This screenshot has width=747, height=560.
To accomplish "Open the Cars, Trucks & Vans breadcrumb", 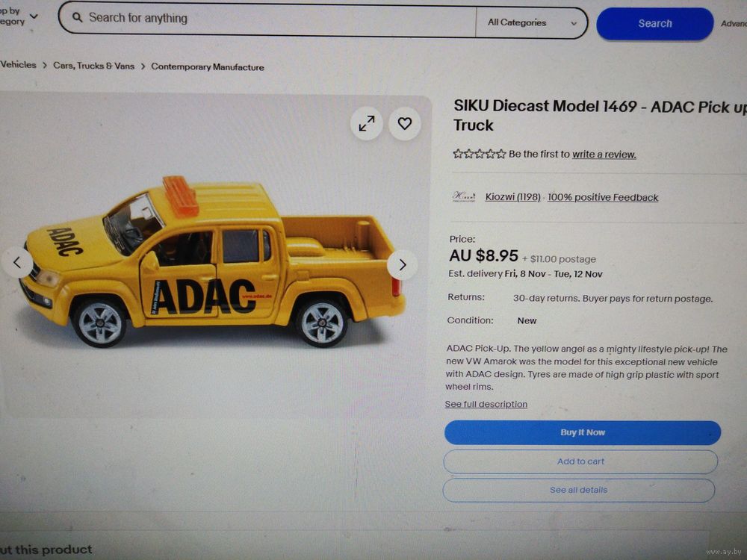I will click(94, 66).
